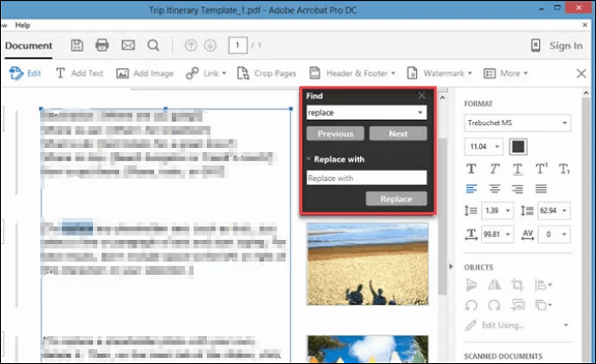Screen dimensions: 596x364
Task: Toggle superscript formatting
Action: click(542, 168)
